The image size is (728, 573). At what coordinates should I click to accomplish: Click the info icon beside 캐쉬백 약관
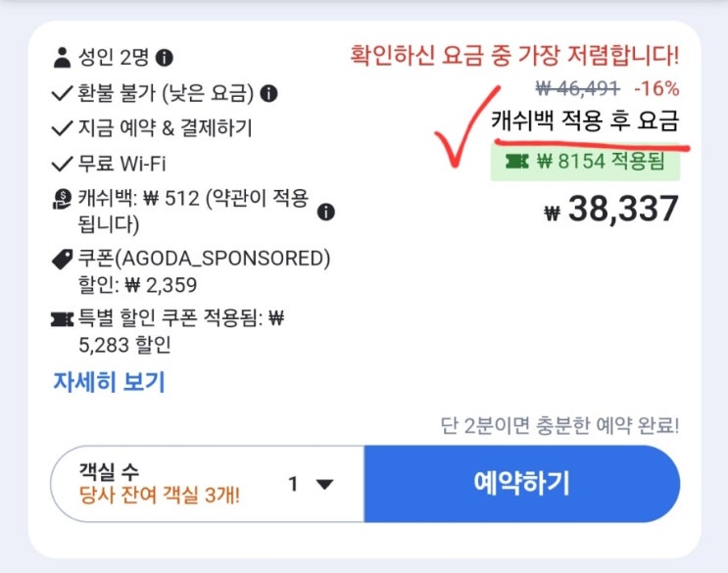tap(327, 212)
